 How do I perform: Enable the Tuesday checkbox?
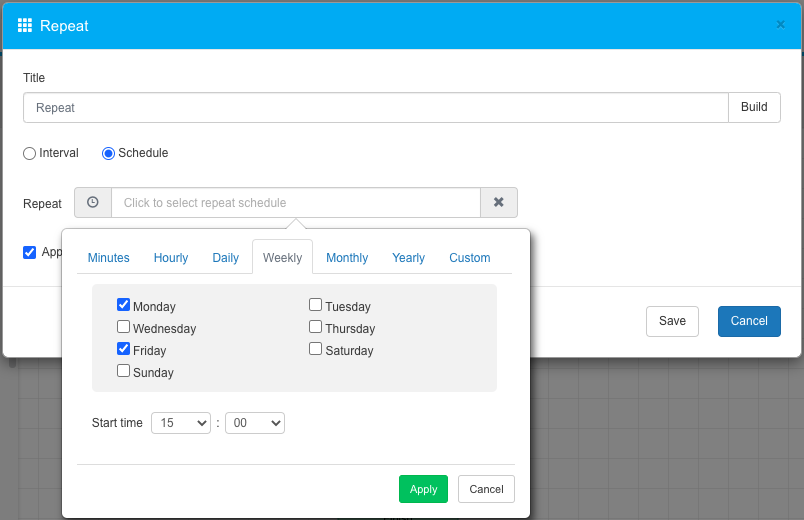click(316, 305)
